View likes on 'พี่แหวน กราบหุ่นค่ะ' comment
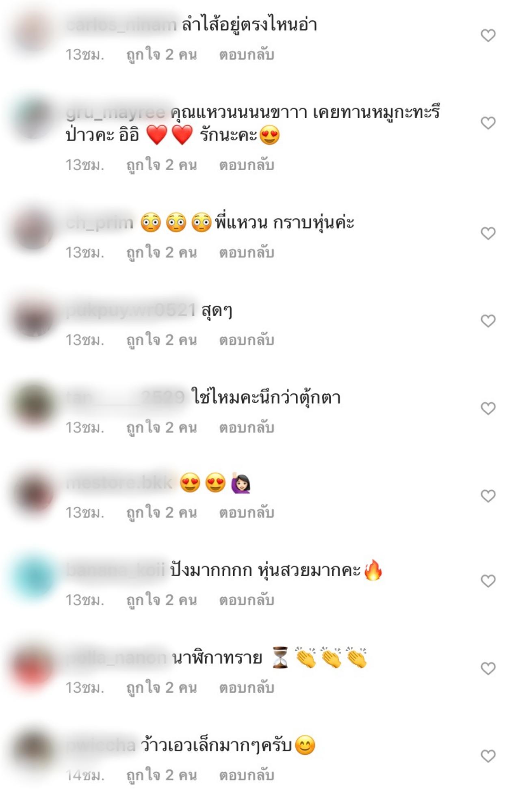The height and width of the screenshot is (812, 520). [162, 253]
